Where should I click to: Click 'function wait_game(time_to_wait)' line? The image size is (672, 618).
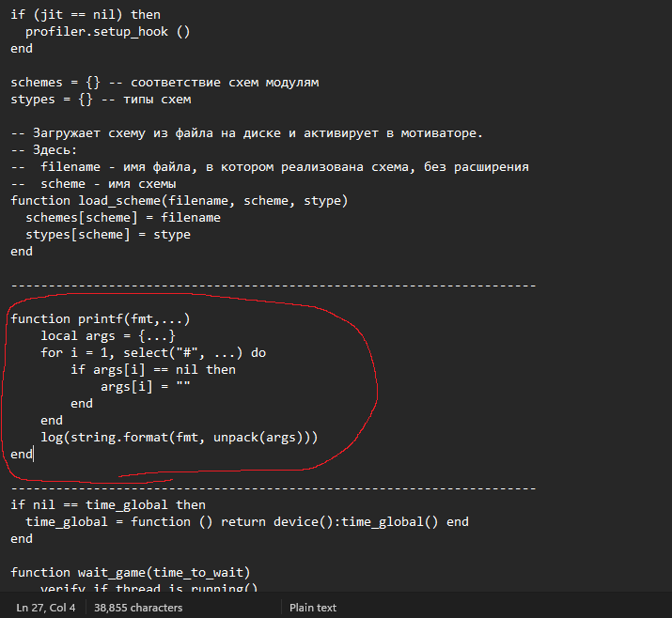point(131,573)
